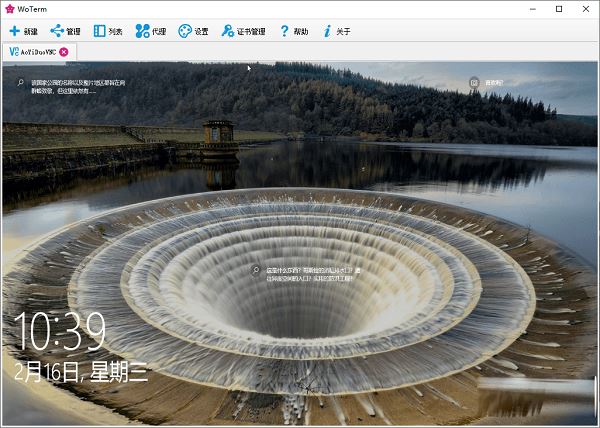Click the VNC icon on the session tab
This screenshot has width=600, height=428.
(x=14, y=52)
